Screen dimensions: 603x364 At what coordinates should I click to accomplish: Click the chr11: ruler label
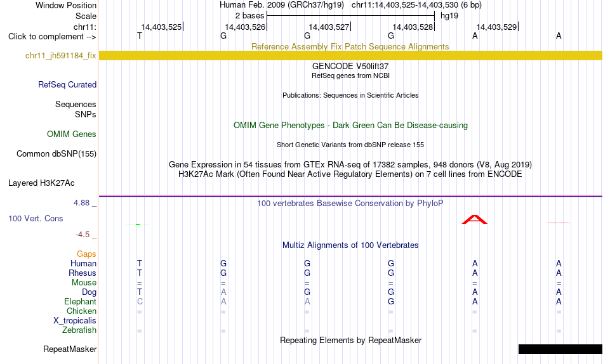85,27
